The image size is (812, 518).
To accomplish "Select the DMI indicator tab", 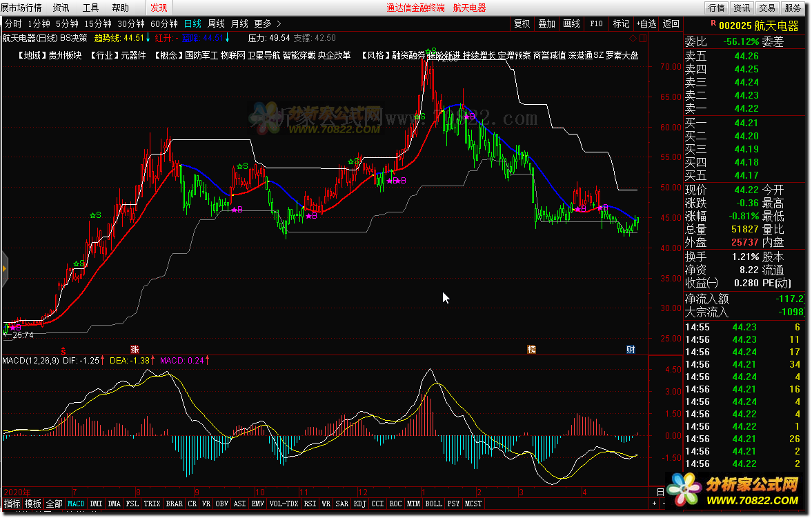I will click(x=97, y=504).
